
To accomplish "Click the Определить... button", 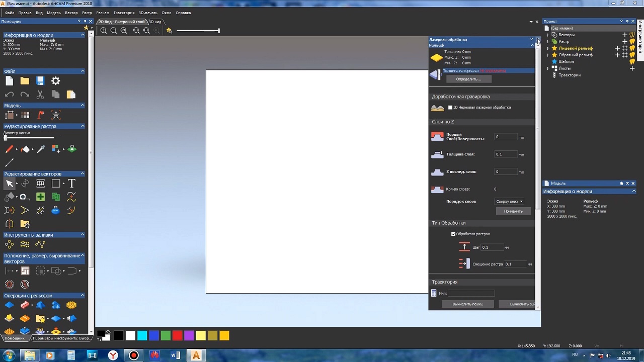I will pyautogui.click(x=468, y=79).
